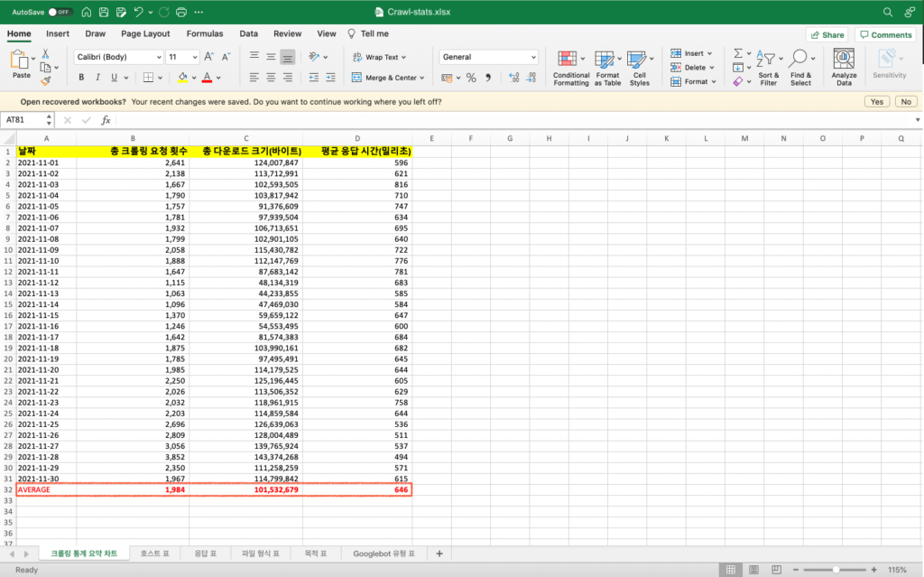Switch to Page Layout view in status bar
924x577 pixels.
click(753, 570)
